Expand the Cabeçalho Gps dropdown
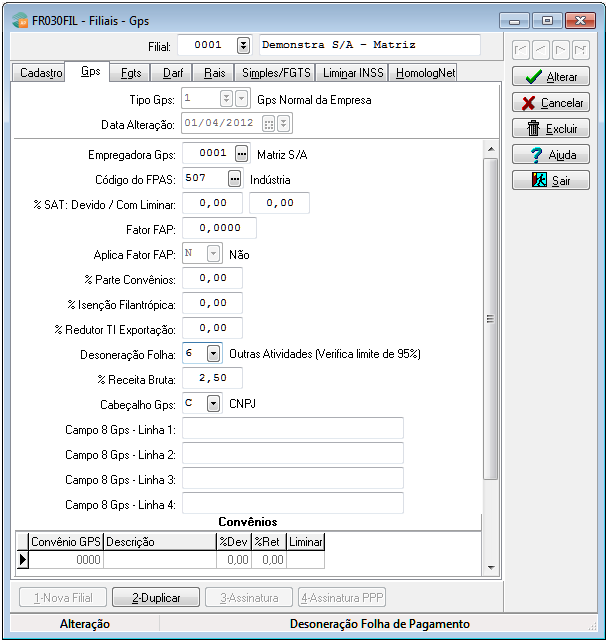The height and width of the screenshot is (642, 608). [x=213, y=404]
